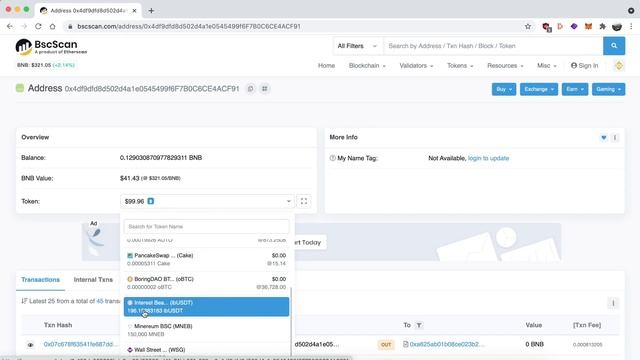The image size is (640, 360).
Task: Click the BNB diamond icon near Sign In
Action: 619,65
